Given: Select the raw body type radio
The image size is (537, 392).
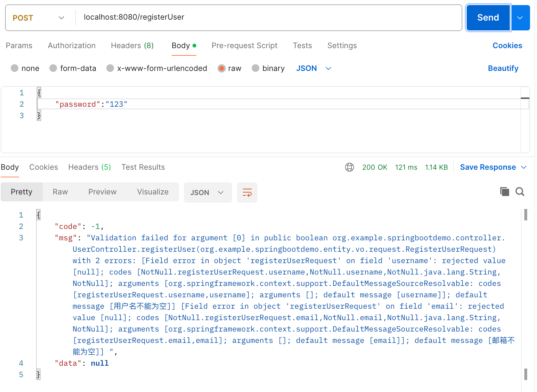Looking at the screenshot, I should (222, 68).
